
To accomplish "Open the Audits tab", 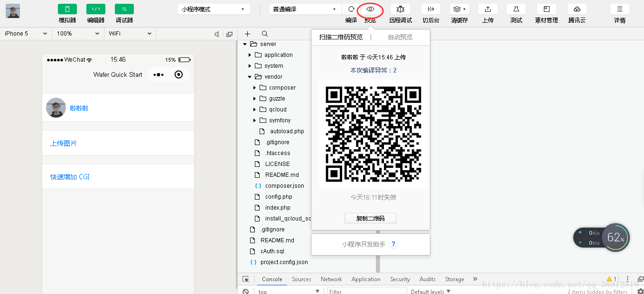I will pyautogui.click(x=428, y=279).
